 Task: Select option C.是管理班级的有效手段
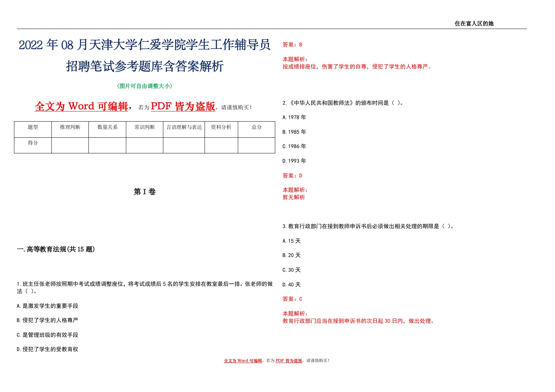tap(48, 335)
